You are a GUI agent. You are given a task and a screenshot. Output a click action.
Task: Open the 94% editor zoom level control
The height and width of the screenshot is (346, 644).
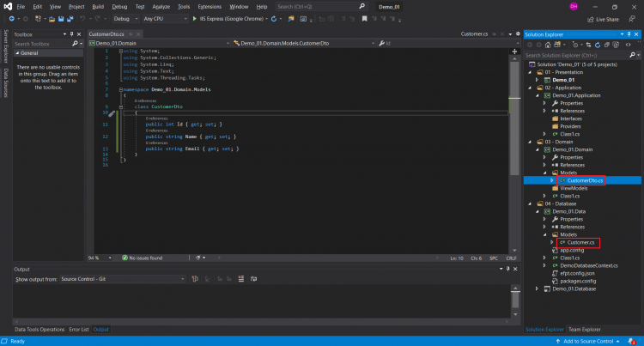point(96,258)
